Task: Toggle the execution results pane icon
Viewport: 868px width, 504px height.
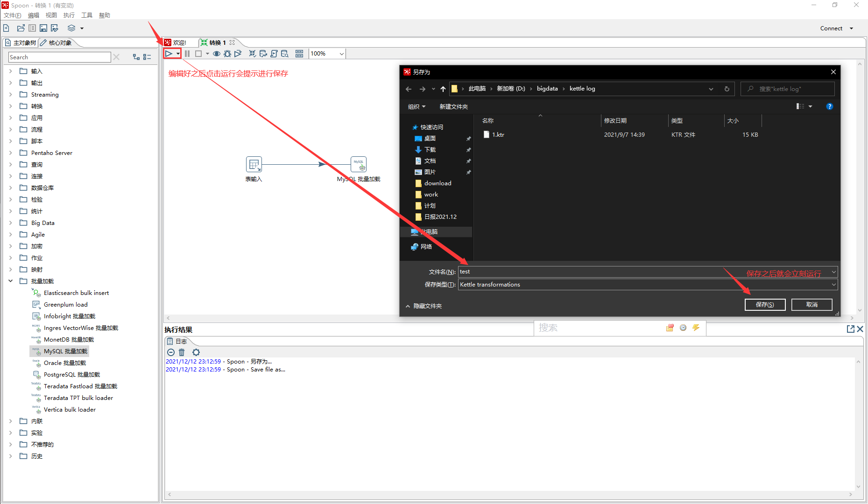Action: (x=299, y=54)
